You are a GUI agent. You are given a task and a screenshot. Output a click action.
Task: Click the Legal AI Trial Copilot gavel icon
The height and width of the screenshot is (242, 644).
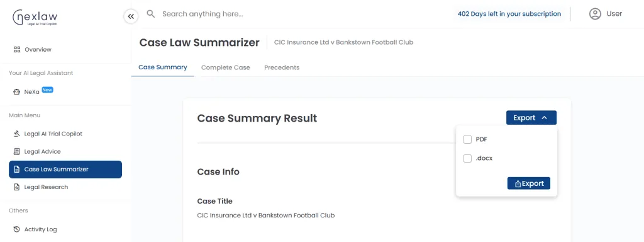pyautogui.click(x=17, y=134)
